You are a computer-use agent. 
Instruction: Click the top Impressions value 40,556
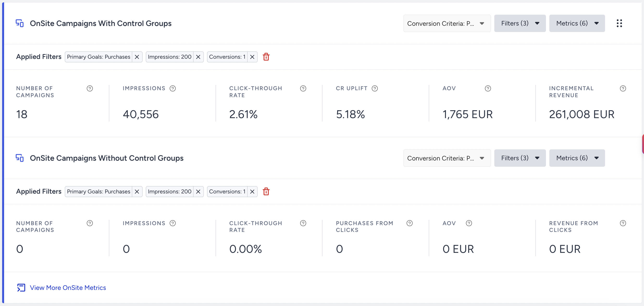pyautogui.click(x=141, y=114)
